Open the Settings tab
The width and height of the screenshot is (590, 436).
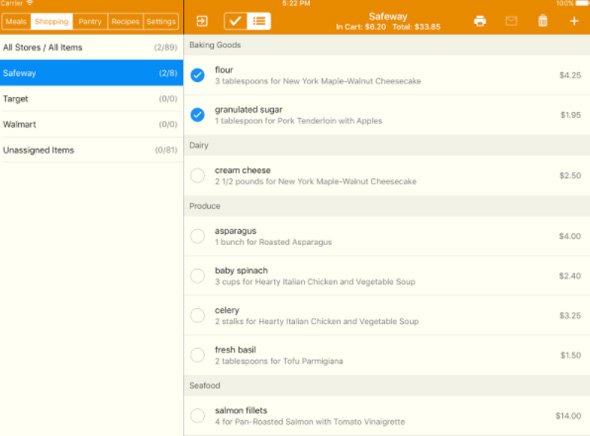click(161, 21)
